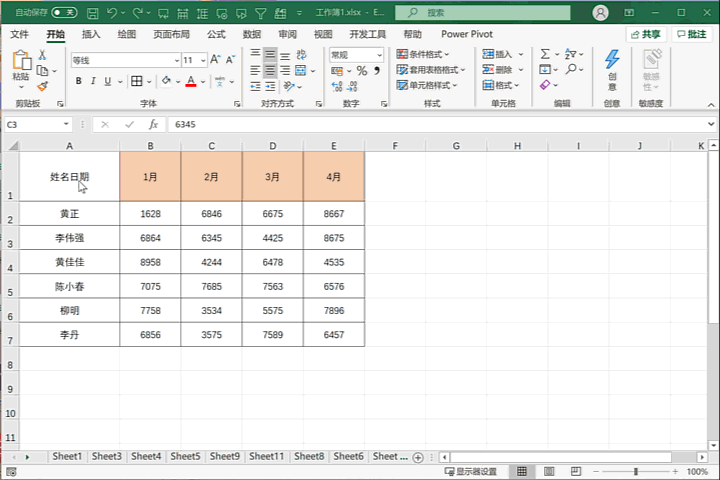Image resolution: width=720 pixels, height=480 pixels.
Task: Expand the number format combo box
Action: 379,55
